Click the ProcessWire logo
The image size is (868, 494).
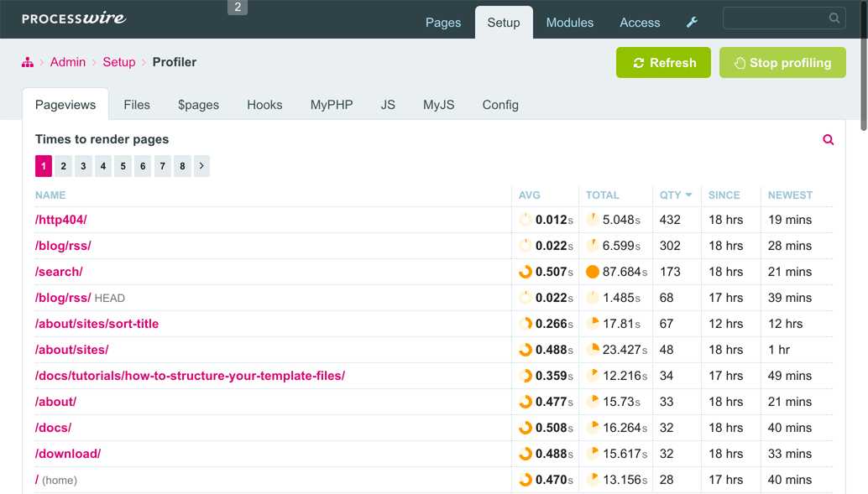coord(74,18)
